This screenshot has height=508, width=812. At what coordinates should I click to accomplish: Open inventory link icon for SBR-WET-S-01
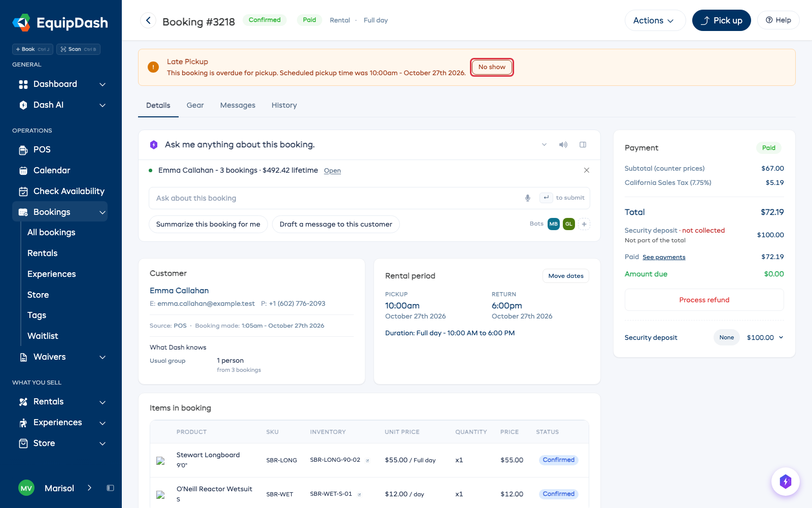[x=359, y=495]
